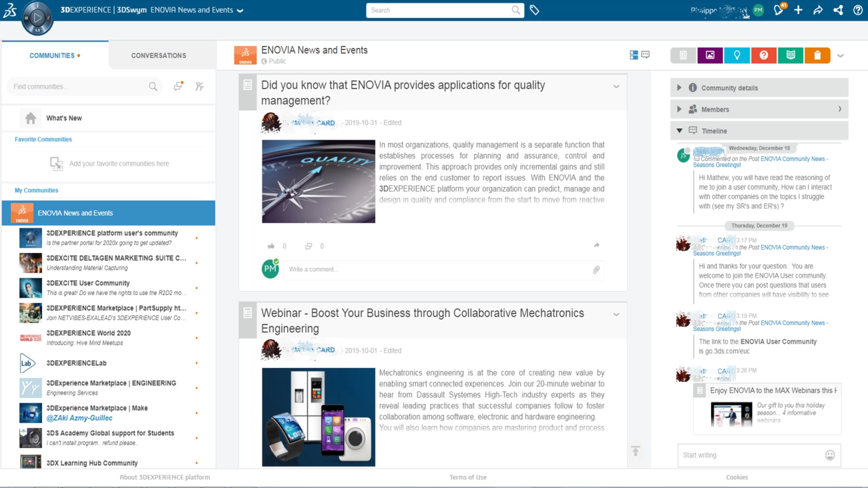Open the ENOVIA News and Events title dropdown
This screenshot has height=488, width=868.
240,10
